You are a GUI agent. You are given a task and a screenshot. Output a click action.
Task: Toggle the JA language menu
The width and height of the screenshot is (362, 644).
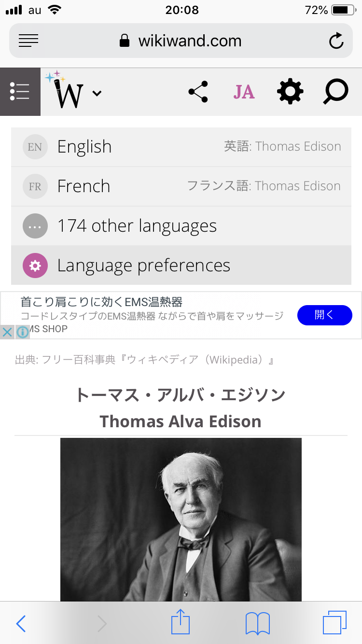point(244,92)
